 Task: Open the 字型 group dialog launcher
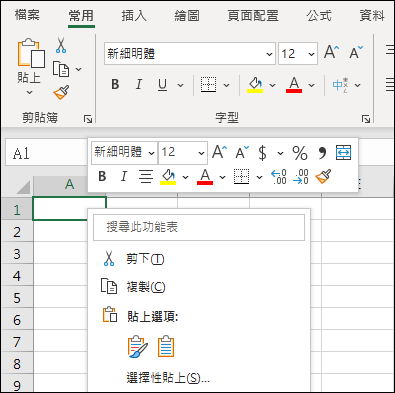point(366,119)
